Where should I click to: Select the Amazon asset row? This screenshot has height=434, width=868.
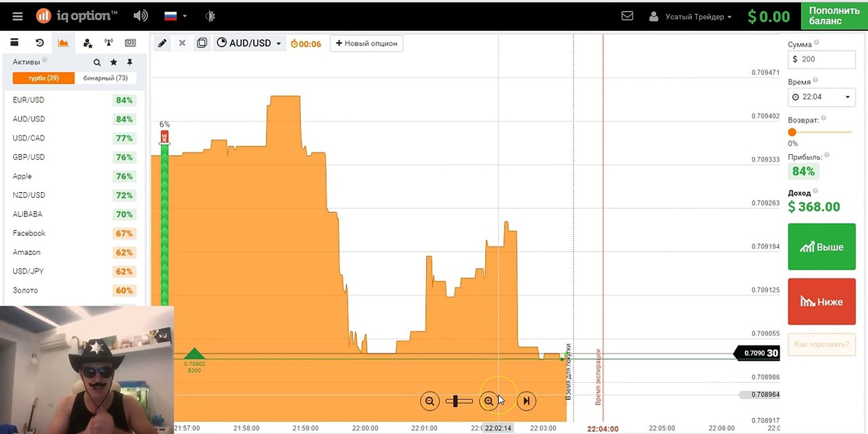pos(75,252)
